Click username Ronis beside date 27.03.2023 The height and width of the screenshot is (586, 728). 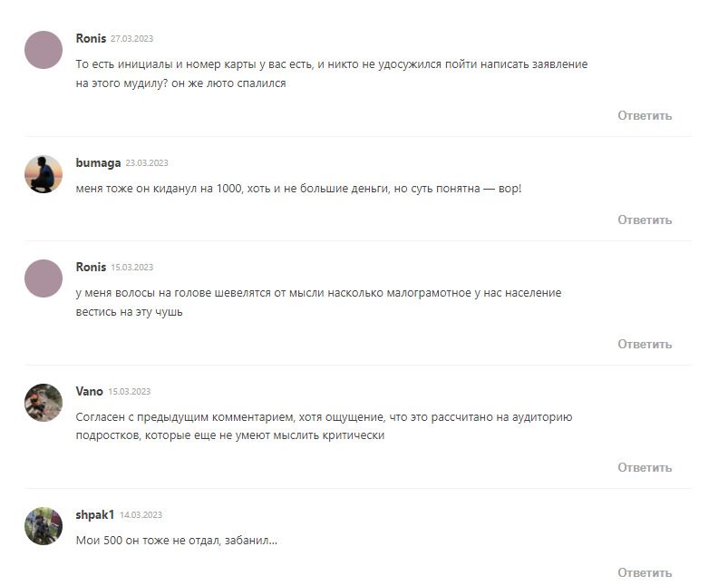click(91, 39)
